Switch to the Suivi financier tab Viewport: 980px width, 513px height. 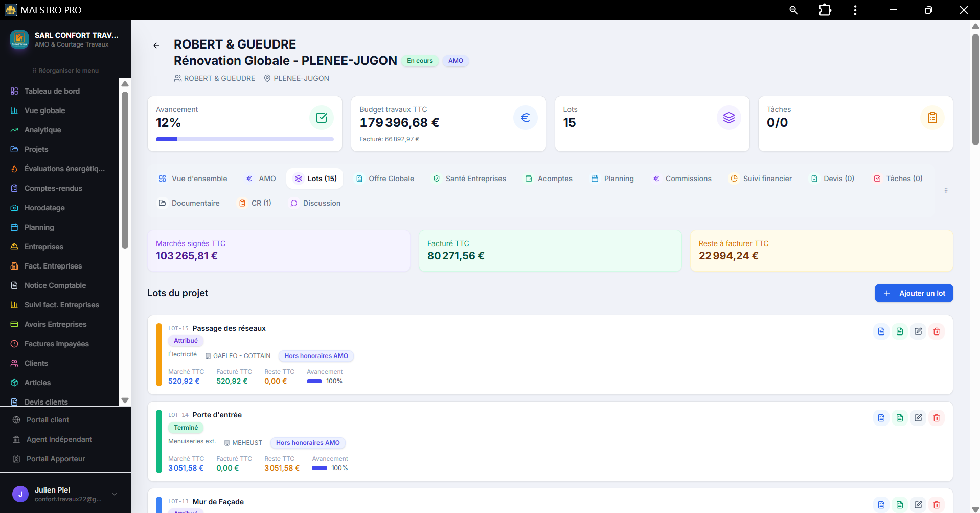pos(761,179)
